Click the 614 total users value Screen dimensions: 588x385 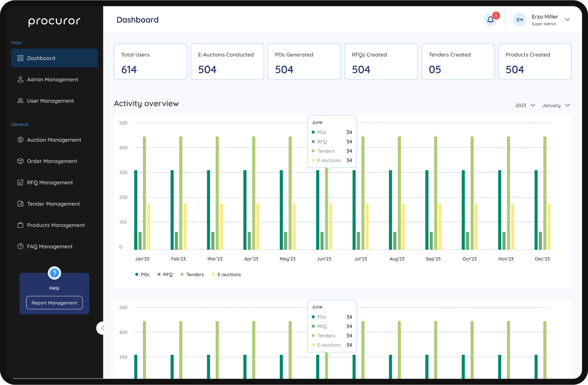[x=129, y=70]
